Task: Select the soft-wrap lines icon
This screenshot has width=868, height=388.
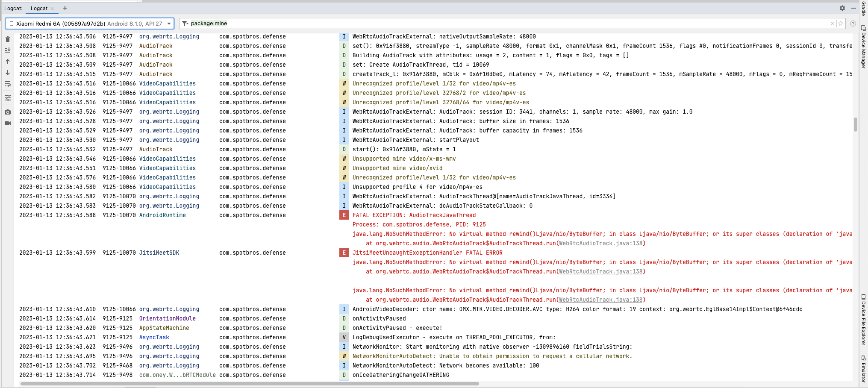Action: [8, 84]
